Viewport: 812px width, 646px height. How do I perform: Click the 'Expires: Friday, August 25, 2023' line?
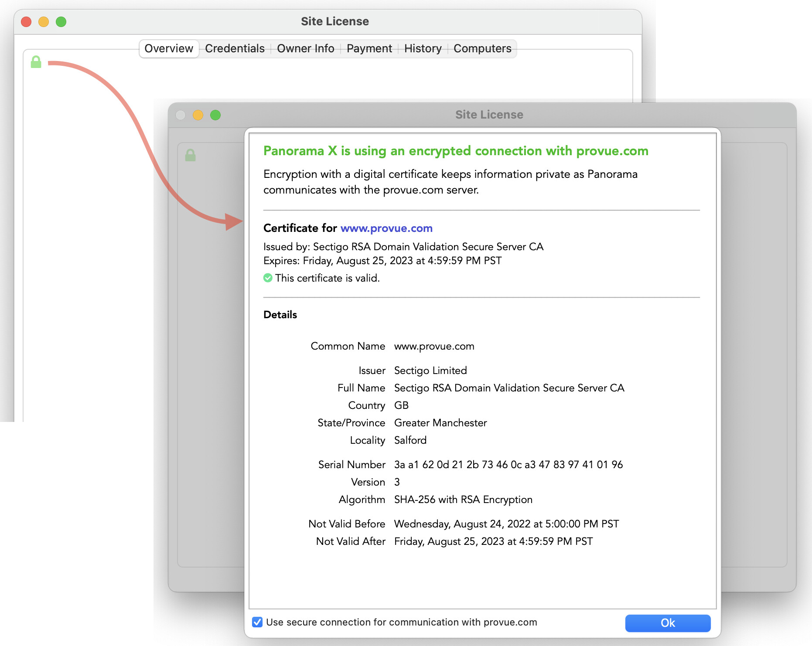click(382, 261)
